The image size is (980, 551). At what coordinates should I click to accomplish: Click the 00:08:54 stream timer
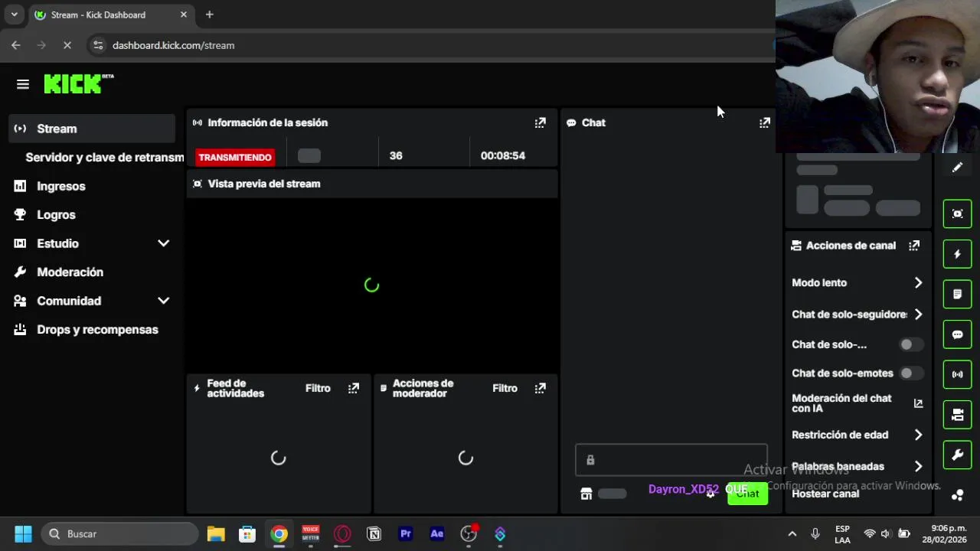[503, 155]
